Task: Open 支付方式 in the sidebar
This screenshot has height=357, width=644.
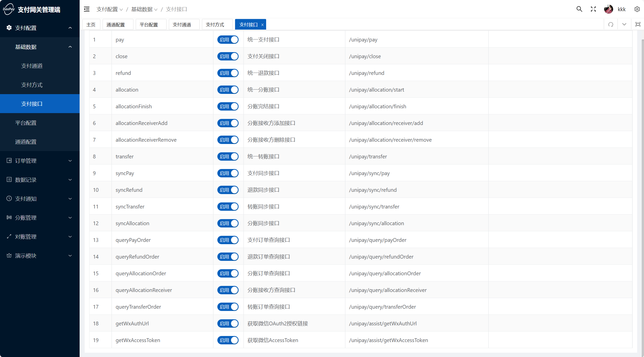Action: click(40, 85)
